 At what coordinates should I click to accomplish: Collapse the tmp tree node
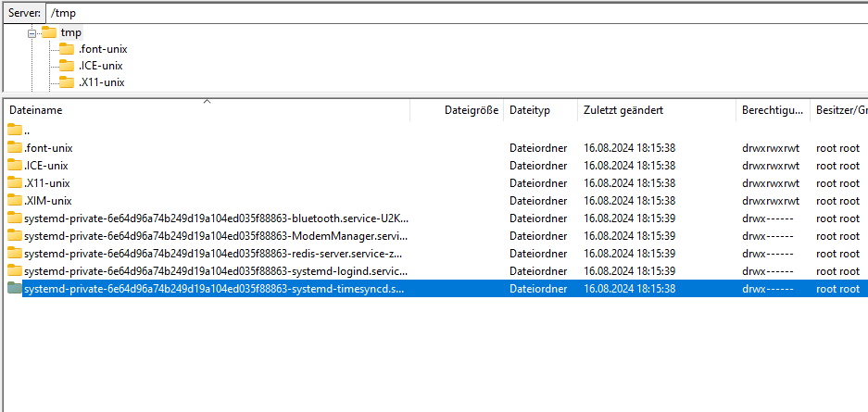point(32,32)
